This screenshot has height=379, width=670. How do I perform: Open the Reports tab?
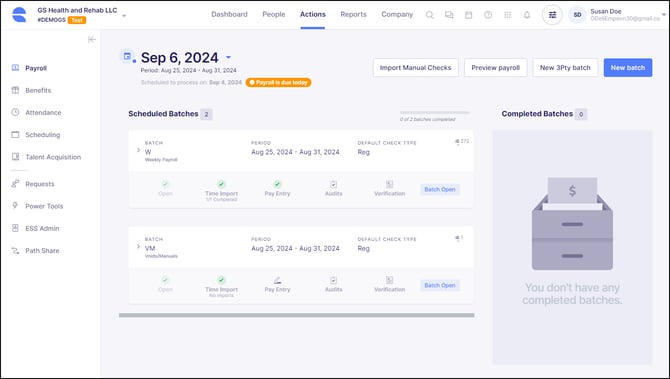pos(353,14)
